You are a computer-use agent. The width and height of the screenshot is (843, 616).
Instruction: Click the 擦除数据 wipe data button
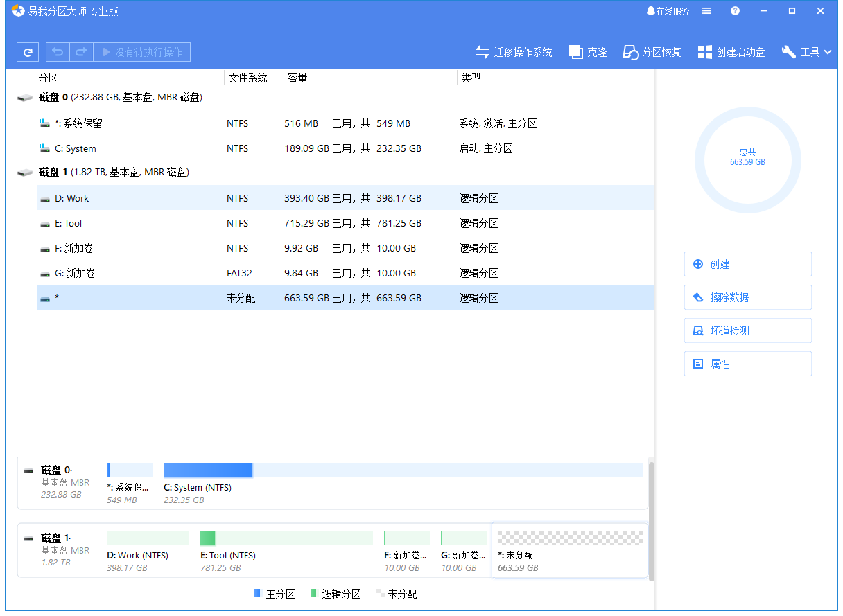(x=747, y=297)
